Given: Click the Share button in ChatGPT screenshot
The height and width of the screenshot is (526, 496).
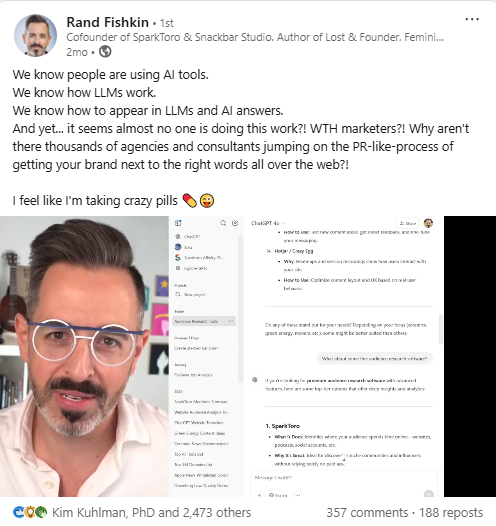Looking at the screenshot, I should pyautogui.click(x=407, y=223).
